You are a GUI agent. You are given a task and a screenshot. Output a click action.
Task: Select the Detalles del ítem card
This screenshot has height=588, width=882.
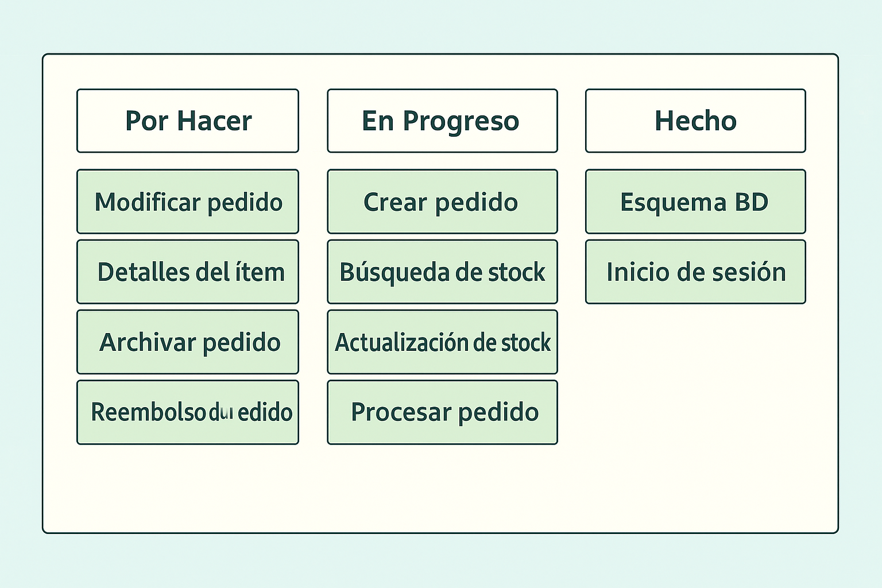pyautogui.click(x=188, y=272)
